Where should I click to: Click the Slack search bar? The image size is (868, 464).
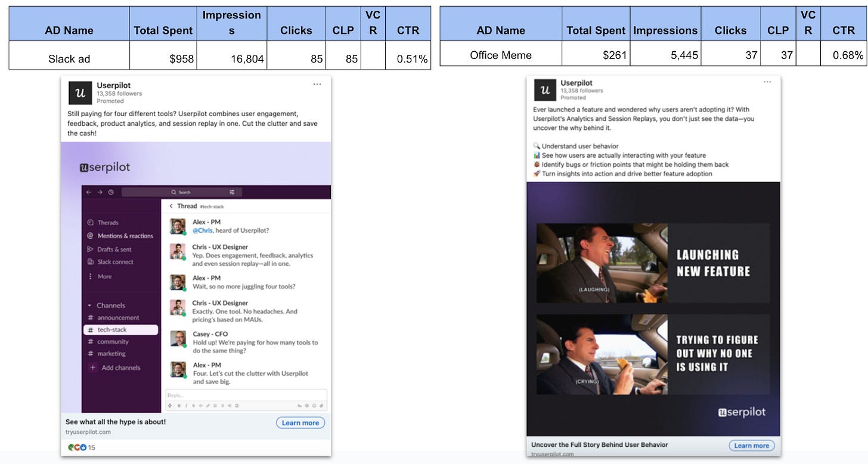click(x=182, y=192)
